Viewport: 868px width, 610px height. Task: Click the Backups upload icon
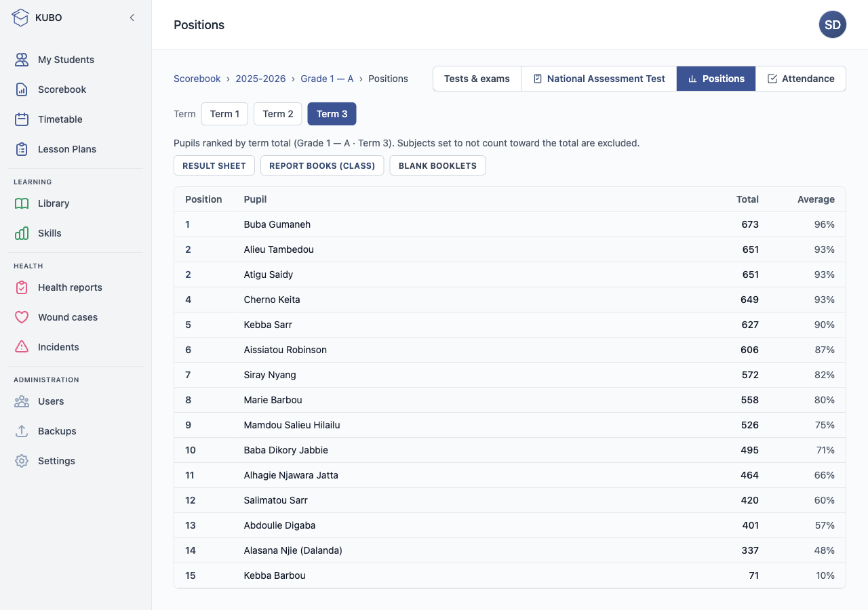pyautogui.click(x=22, y=431)
